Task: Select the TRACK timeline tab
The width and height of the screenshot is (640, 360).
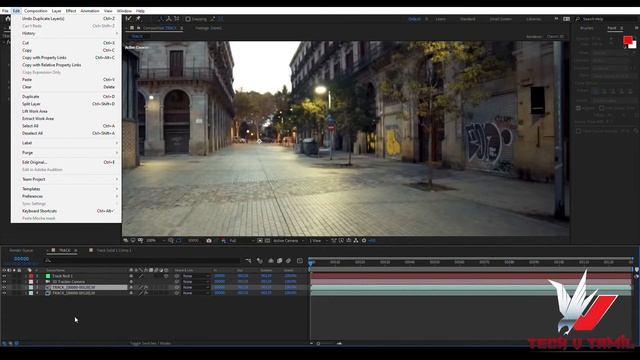Action: click(64, 250)
